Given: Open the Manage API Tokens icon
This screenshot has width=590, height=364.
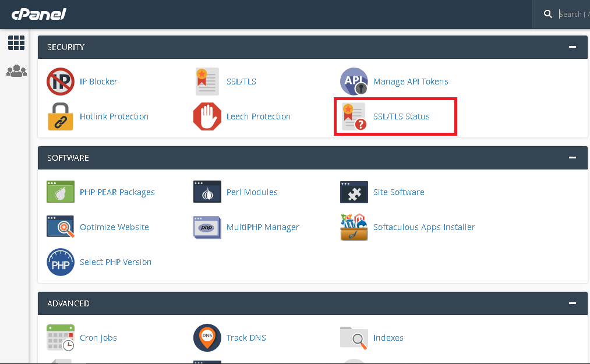Looking at the screenshot, I should coord(354,82).
